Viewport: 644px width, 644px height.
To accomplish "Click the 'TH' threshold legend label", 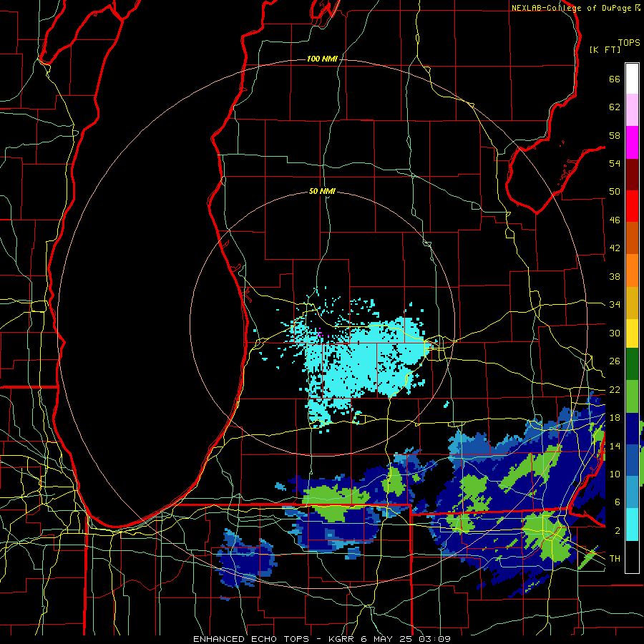I will [615, 559].
